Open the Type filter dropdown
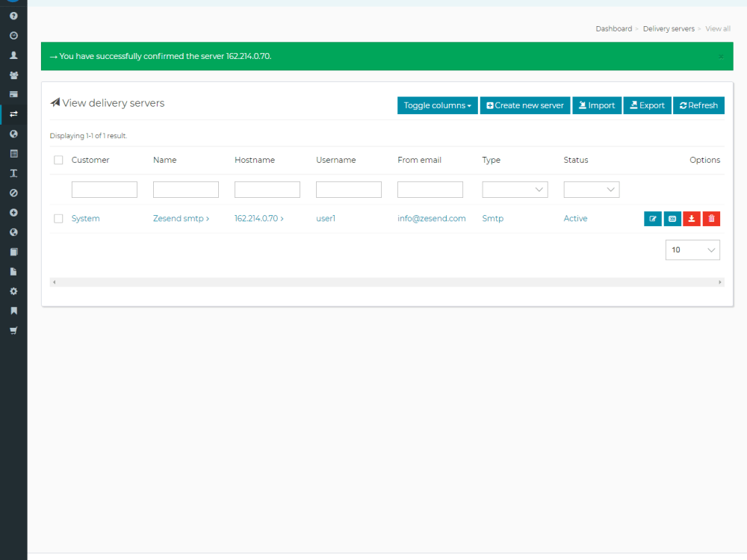This screenshot has height=560, width=747. 515,190
